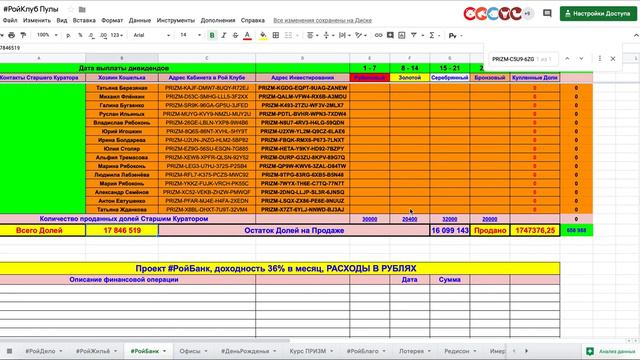Decrease decimal places

point(92,36)
